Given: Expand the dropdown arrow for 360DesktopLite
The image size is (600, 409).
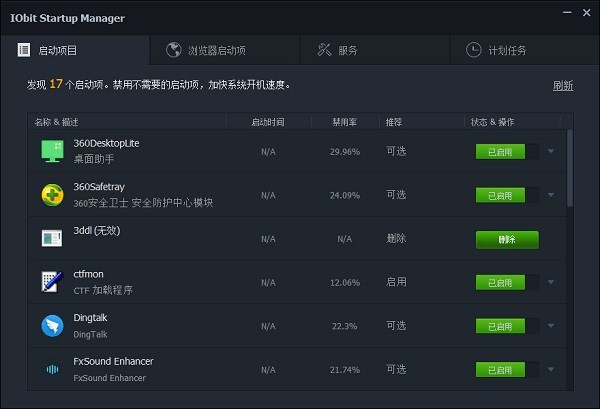Looking at the screenshot, I should tap(550, 152).
